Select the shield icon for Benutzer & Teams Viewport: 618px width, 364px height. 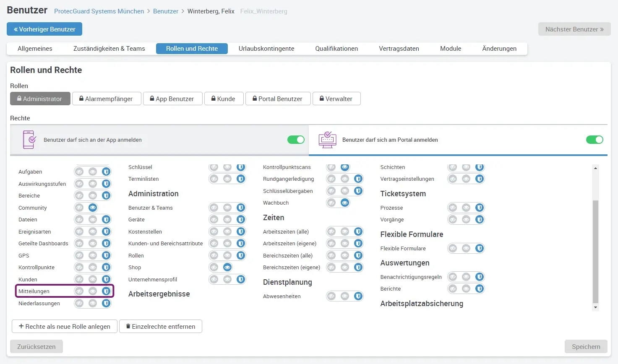click(x=241, y=208)
